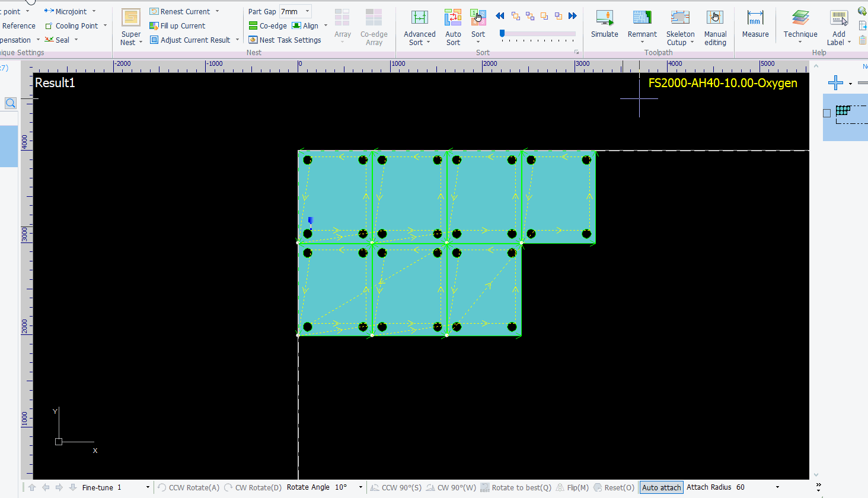Open the Part Gap 7mm dropdown

click(x=307, y=11)
